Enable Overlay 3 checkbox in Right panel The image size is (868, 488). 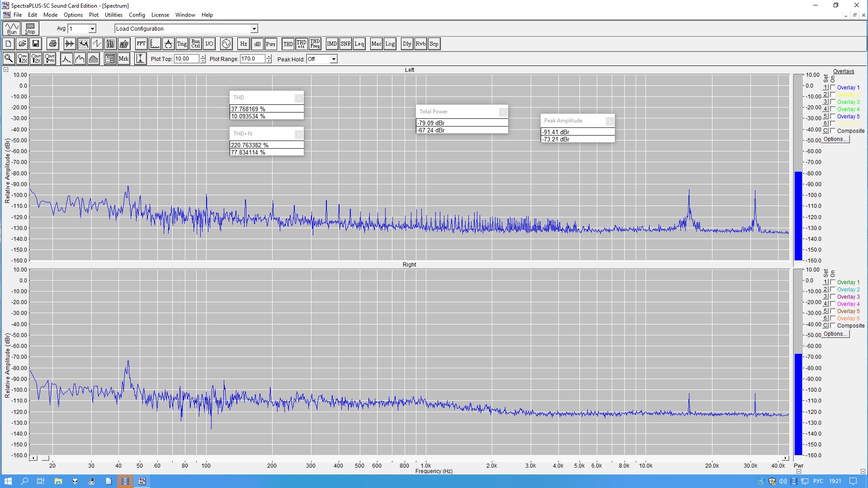tap(833, 297)
